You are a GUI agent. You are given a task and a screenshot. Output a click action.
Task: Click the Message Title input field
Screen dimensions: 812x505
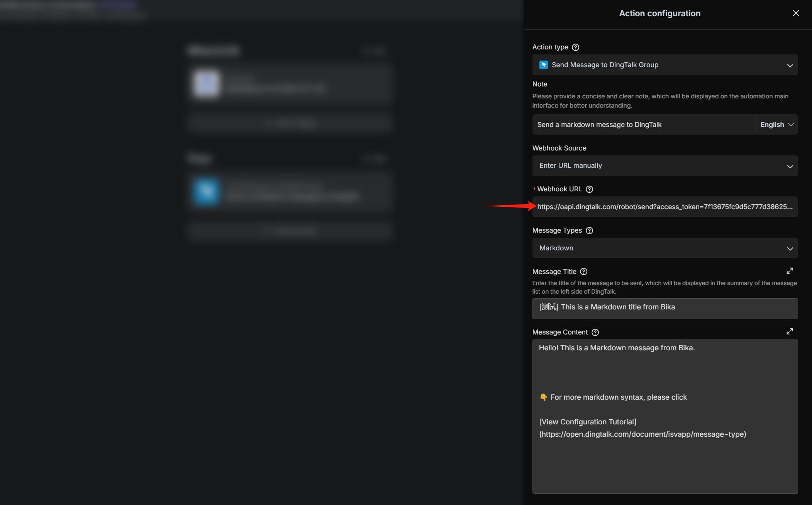coord(665,309)
